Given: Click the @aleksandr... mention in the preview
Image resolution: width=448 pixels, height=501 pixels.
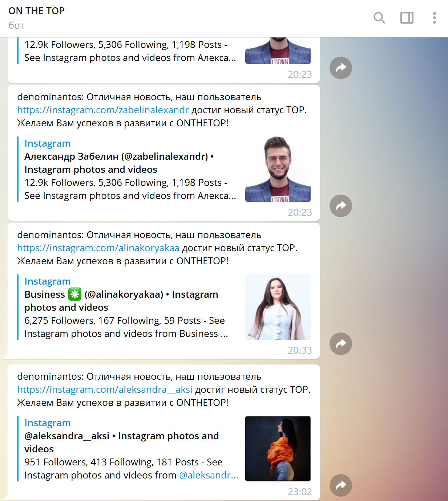Looking at the screenshot, I should 209,475.
